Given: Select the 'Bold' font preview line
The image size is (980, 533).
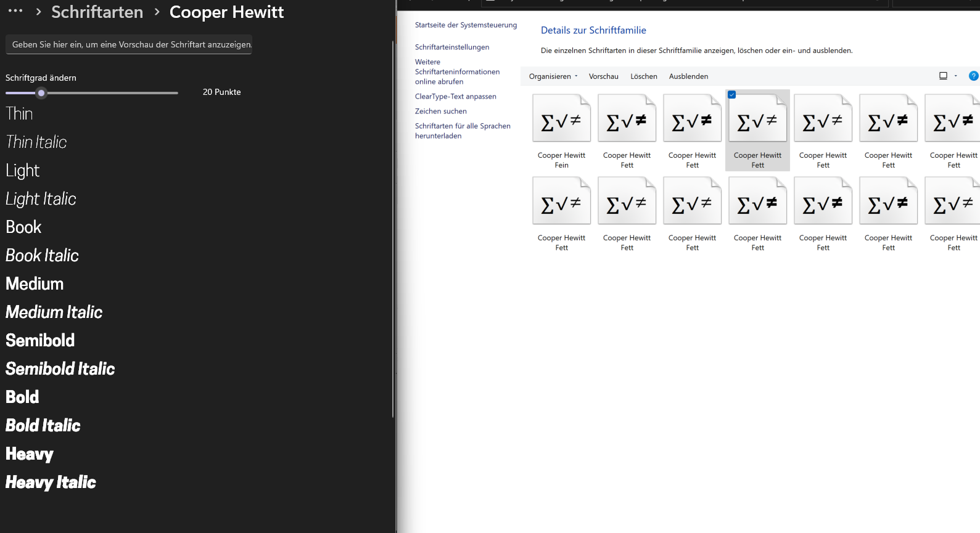Looking at the screenshot, I should pyautogui.click(x=22, y=397).
